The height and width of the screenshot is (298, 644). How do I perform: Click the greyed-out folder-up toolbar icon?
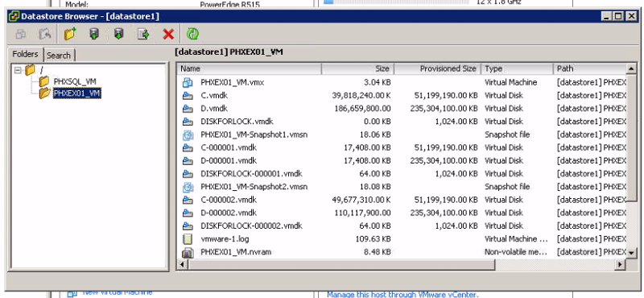coord(45,34)
